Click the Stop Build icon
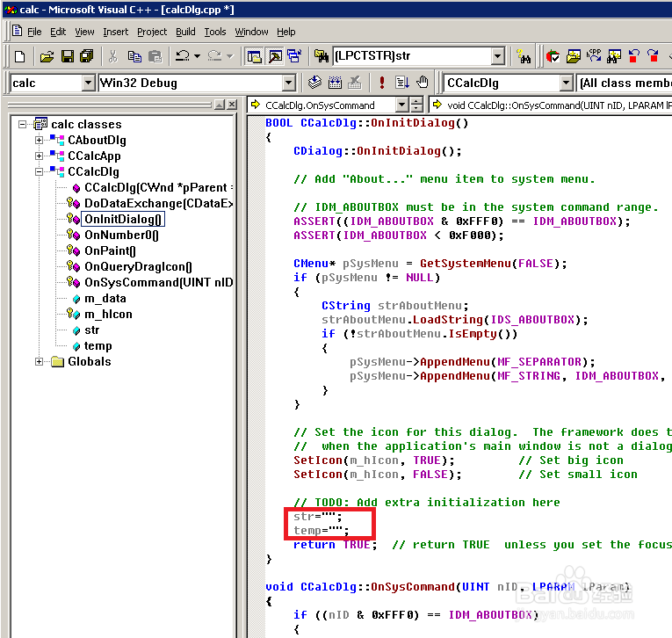 pyautogui.click(x=354, y=83)
